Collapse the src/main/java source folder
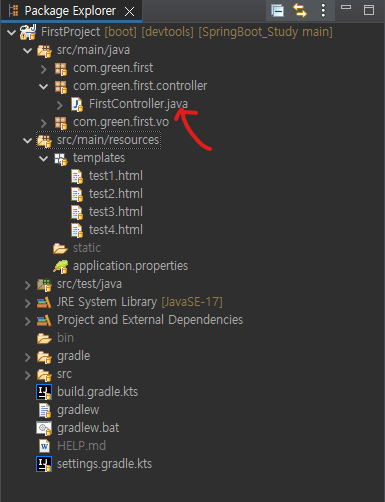Image resolution: width=385 pixels, height=502 pixels. coord(27,51)
